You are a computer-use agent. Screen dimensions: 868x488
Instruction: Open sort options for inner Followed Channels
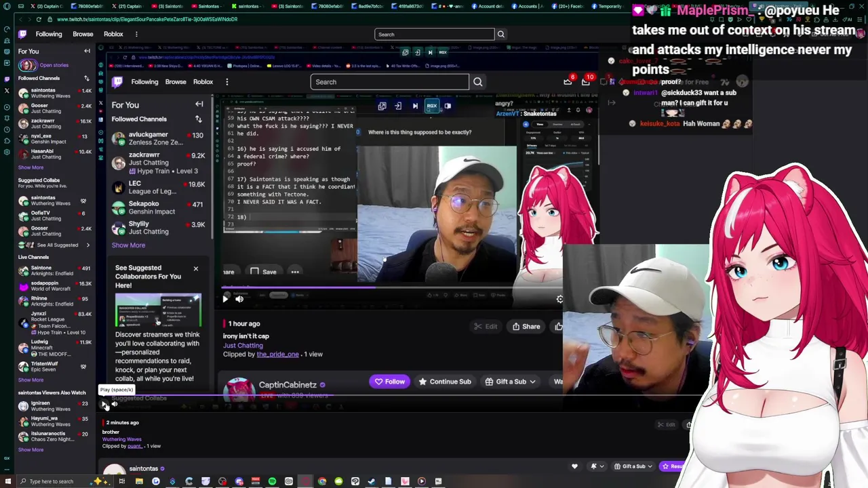[x=199, y=119]
